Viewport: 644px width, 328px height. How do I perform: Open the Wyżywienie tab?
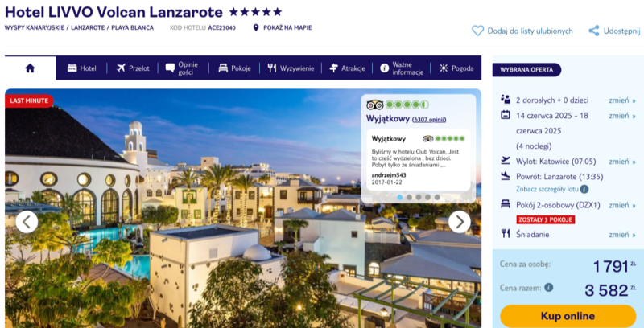(291, 68)
